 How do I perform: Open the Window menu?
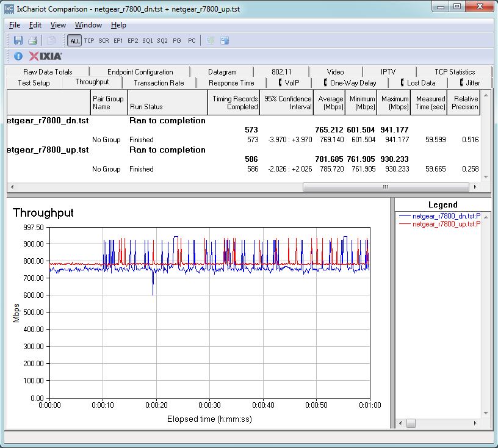tap(88, 25)
